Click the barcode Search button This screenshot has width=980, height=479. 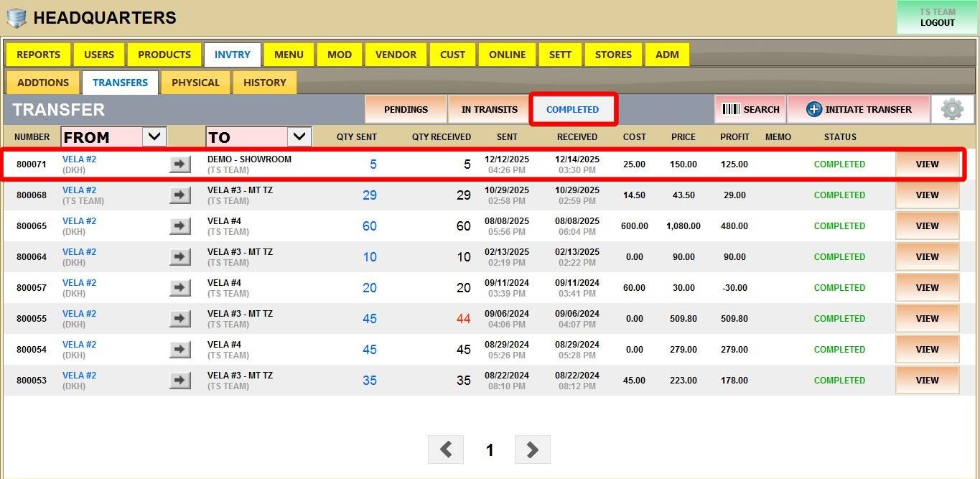pyautogui.click(x=750, y=110)
